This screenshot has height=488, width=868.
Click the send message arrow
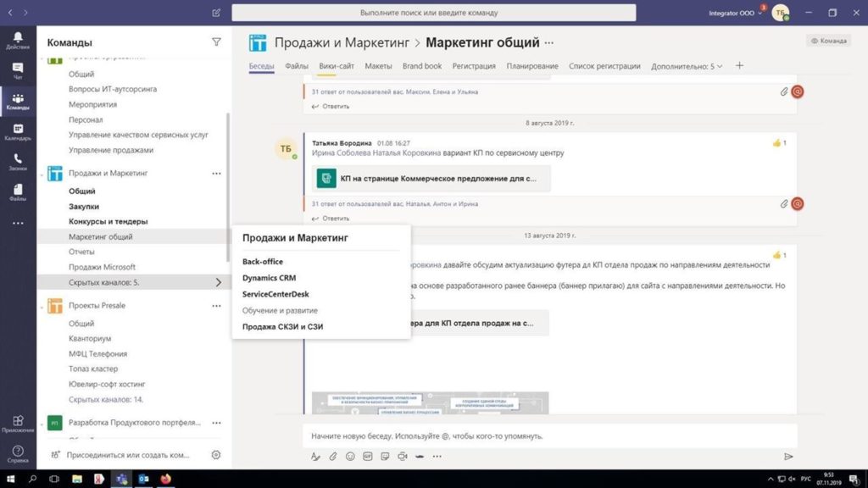(788, 457)
